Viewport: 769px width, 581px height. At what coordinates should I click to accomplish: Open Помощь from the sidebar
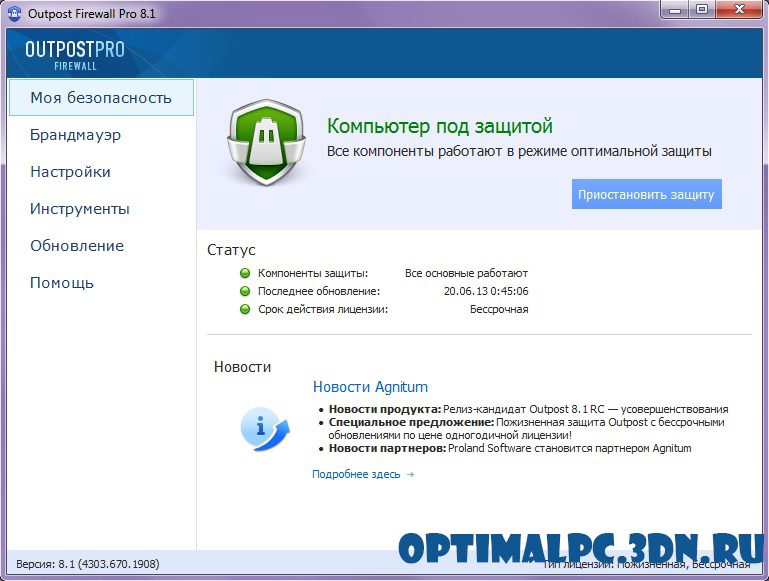coord(62,283)
